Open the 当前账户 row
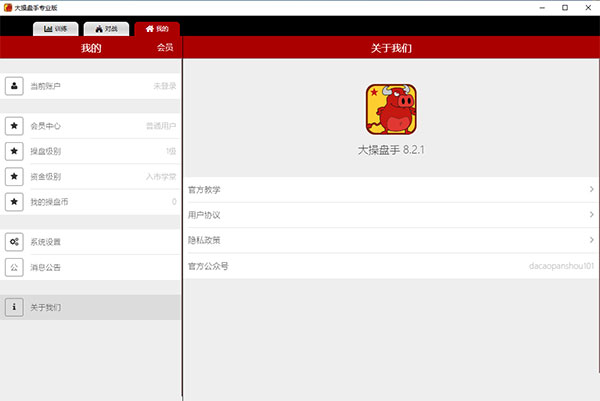Image resolution: width=600 pixels, height=401 pixels. coord(90,86)
